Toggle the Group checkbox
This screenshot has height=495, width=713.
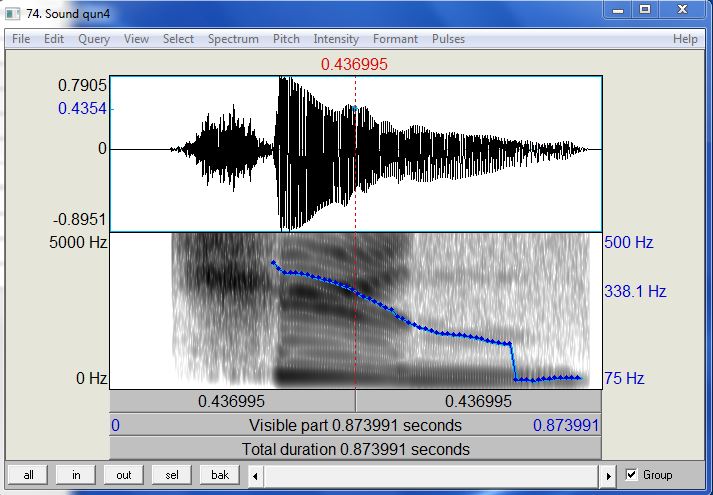[631, 475]
